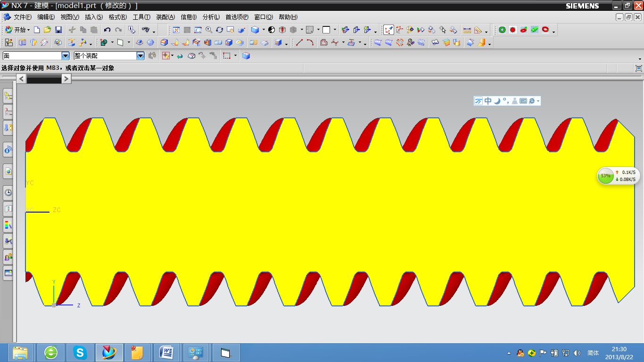Click the 53% network speed floating widget
Screen dimensions: 644x362
pos(618,176)
